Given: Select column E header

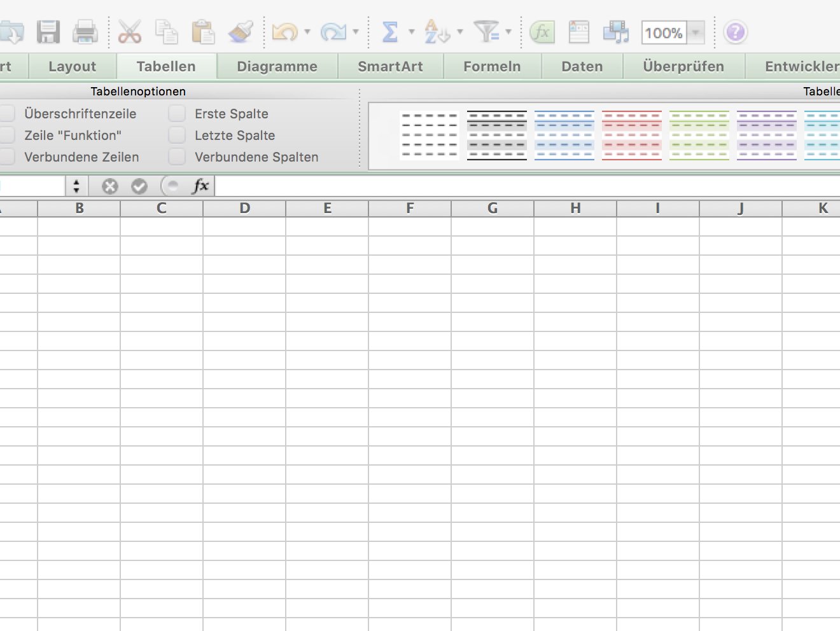Looking at the screenshot, I should click(328, 209).
